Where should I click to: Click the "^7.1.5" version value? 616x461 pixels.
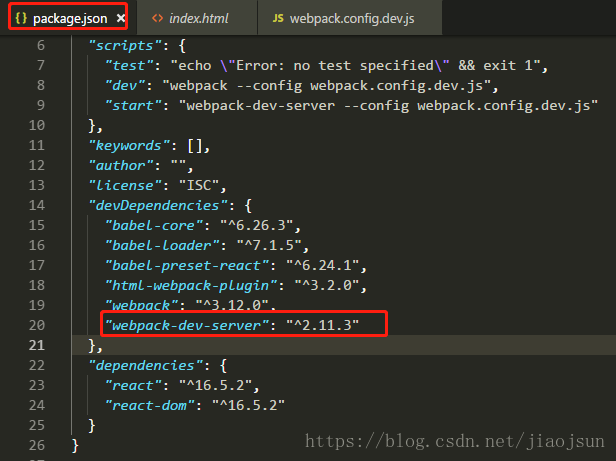pos(269,245)
